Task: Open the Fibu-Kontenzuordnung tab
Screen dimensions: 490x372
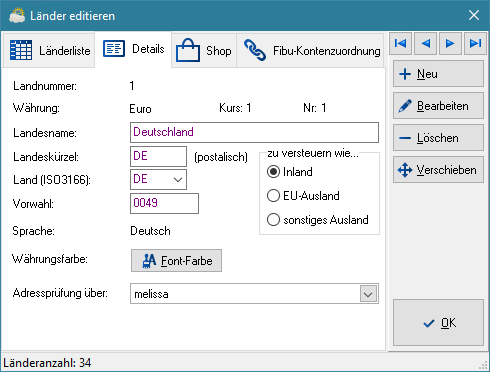Action: [x=311, y=51]
